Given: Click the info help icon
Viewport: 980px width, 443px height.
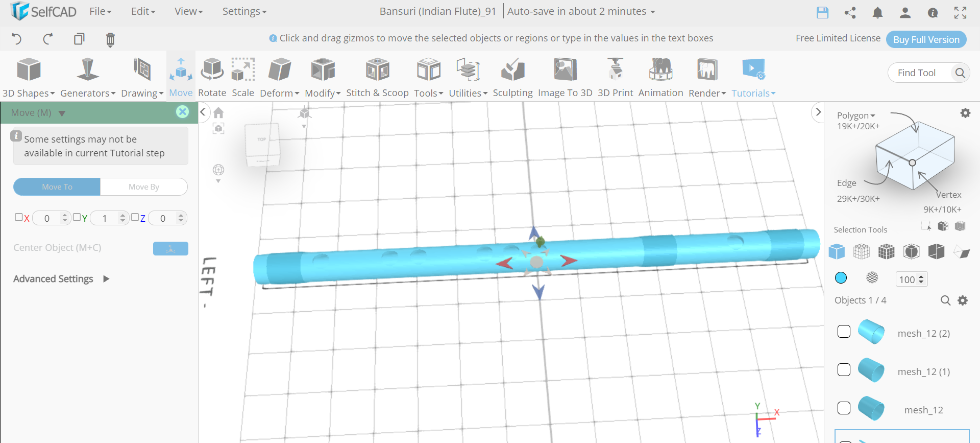Looking at the screenshot, I should pos(933,13).
